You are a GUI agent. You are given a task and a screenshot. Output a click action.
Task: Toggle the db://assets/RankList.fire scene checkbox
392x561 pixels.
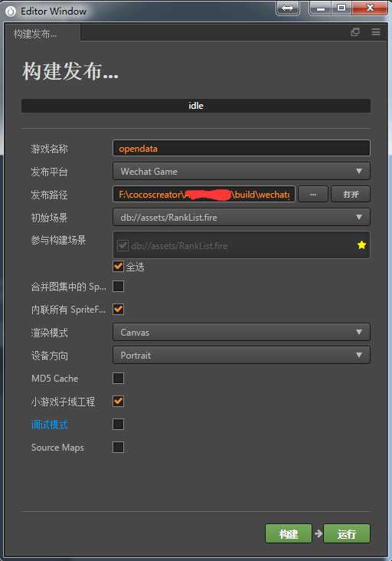pyautogui.click(x=122, y=246)
